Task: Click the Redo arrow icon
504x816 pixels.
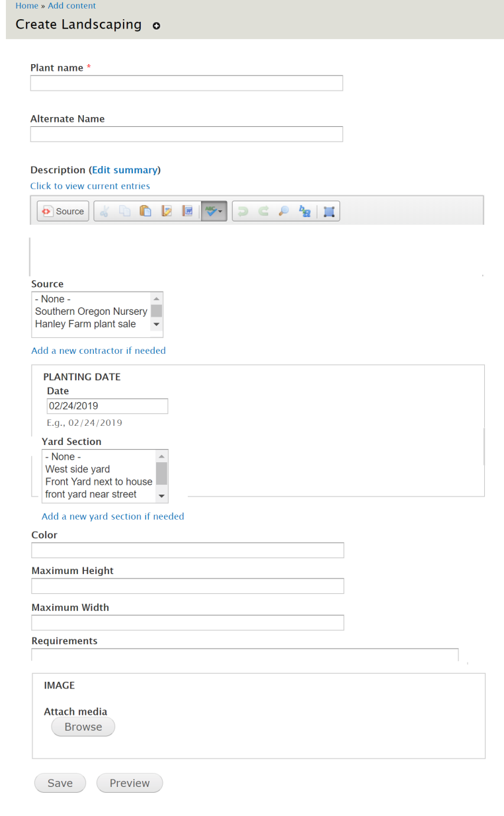Action: 263,211
